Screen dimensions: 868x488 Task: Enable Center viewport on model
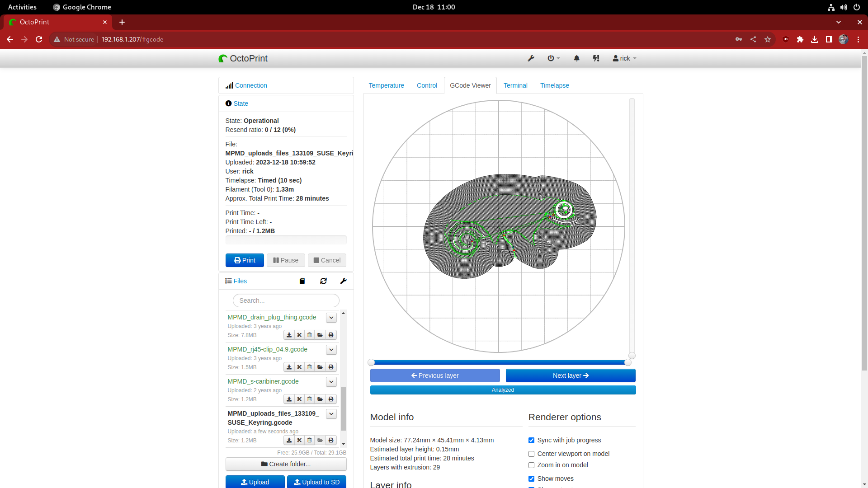[x=531, y=454]
